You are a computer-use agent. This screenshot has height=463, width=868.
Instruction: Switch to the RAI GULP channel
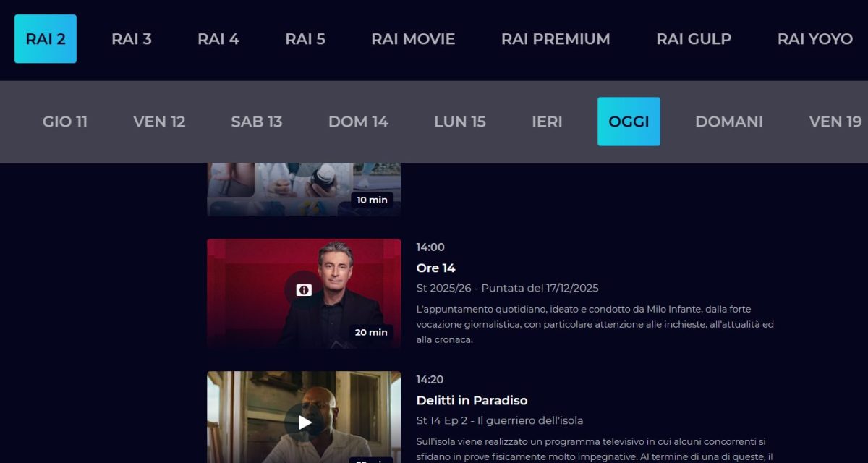point(694,39)
